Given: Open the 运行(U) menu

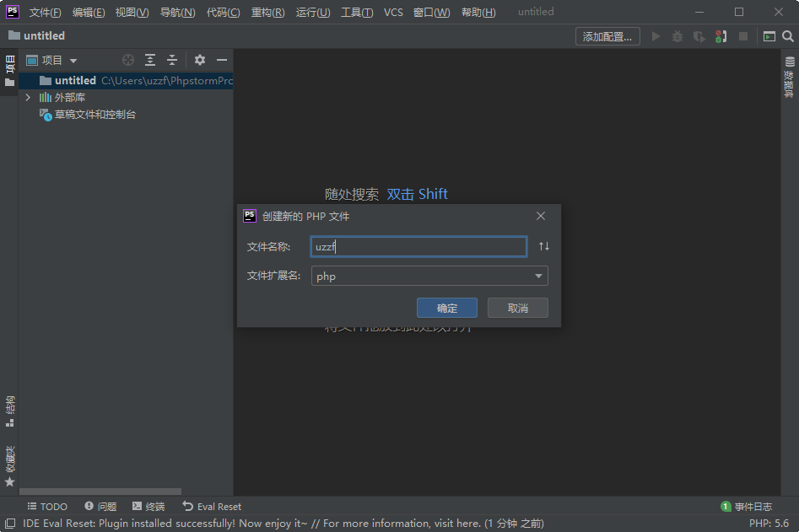Looking at the screenshot, I should [x=313, y=12].
